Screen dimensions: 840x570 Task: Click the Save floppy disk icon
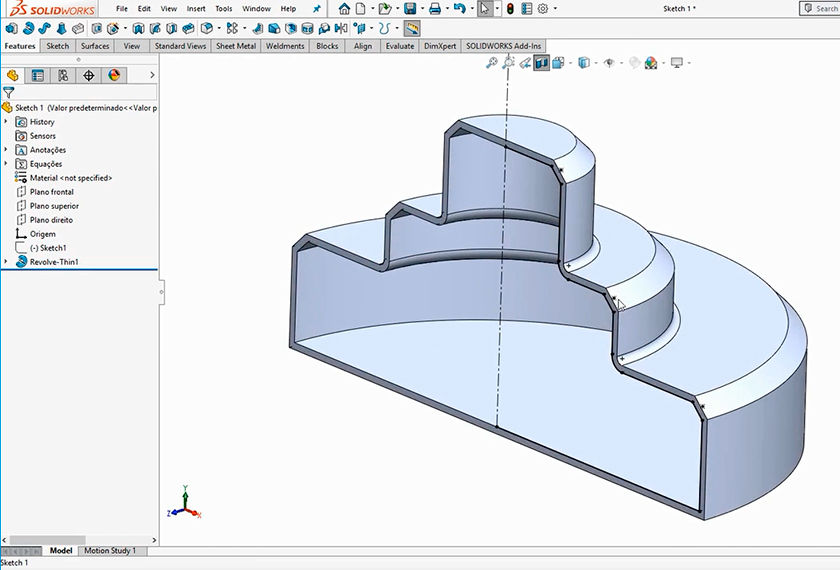point(410,9)
